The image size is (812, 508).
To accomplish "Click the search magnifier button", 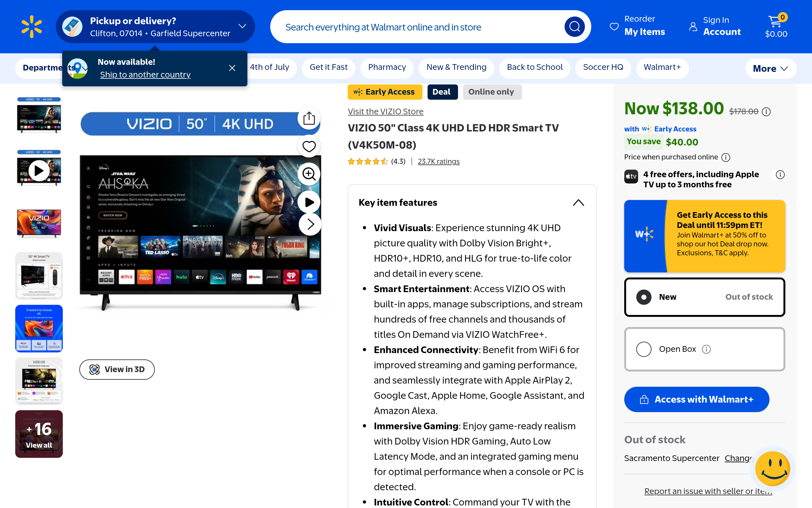I will click(574, 27).
